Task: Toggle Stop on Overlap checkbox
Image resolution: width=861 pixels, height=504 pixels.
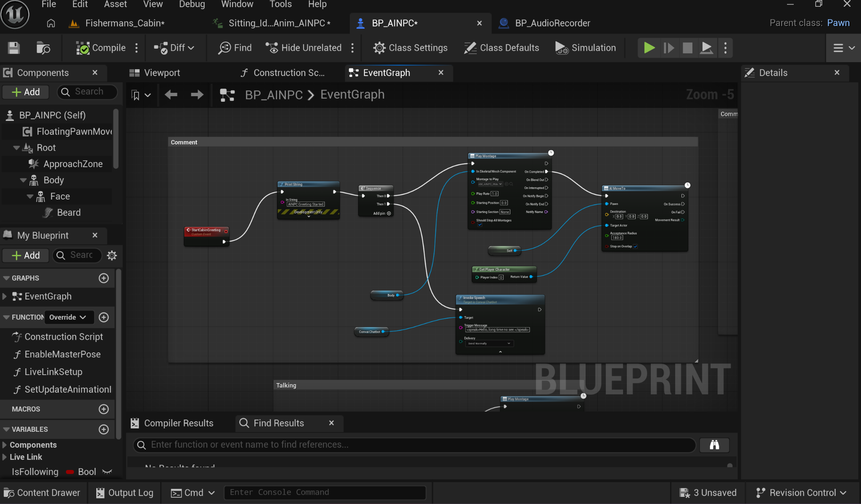Action: coord(635,247)
